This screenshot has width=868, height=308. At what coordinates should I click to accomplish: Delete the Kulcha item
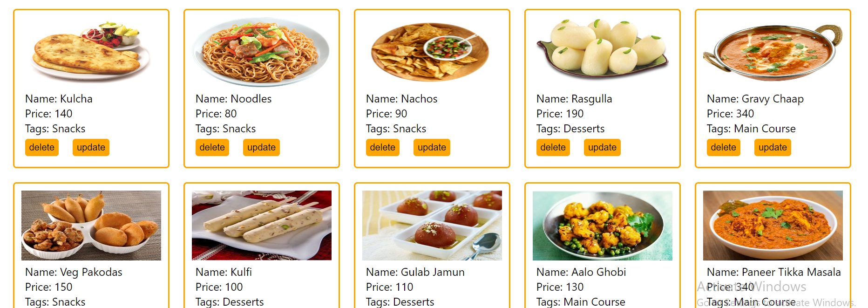[42, 147]
